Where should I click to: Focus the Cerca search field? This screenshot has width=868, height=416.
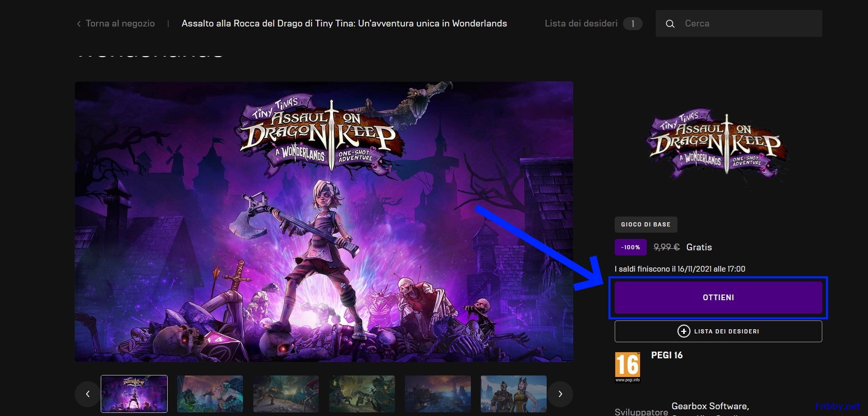(x=739, y=23)
